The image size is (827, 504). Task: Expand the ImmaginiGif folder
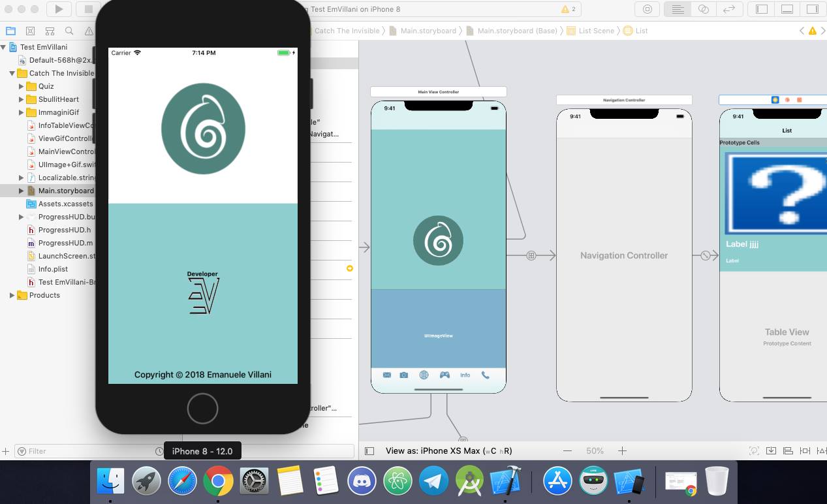click(21, 112)
